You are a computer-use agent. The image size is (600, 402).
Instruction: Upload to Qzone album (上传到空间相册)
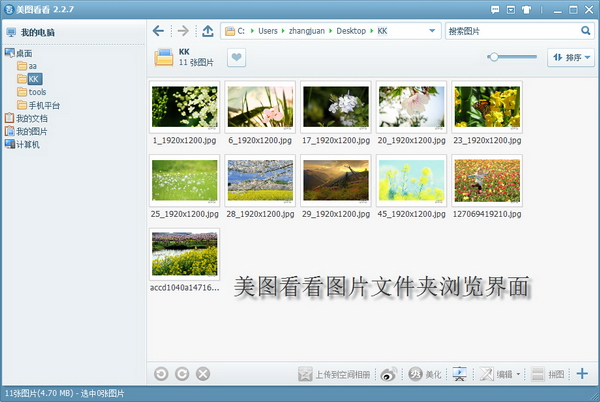pyautogui.click(x=334, y=374)
